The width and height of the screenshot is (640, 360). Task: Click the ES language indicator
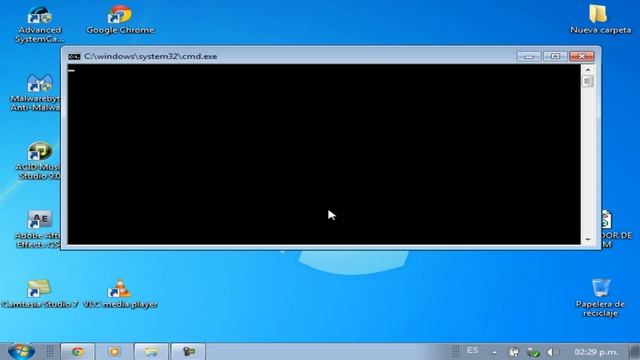pos(472,351)
